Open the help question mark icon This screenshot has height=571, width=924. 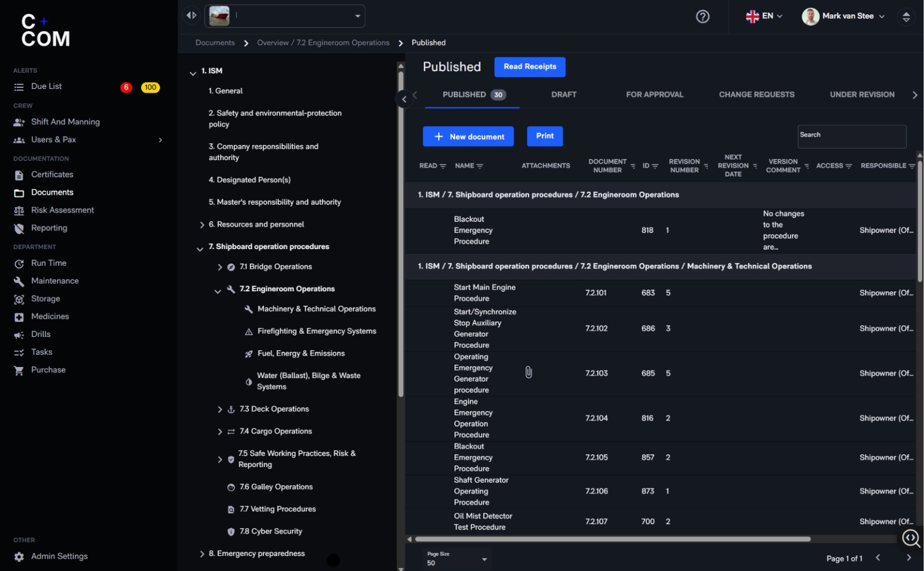[702, 17]
